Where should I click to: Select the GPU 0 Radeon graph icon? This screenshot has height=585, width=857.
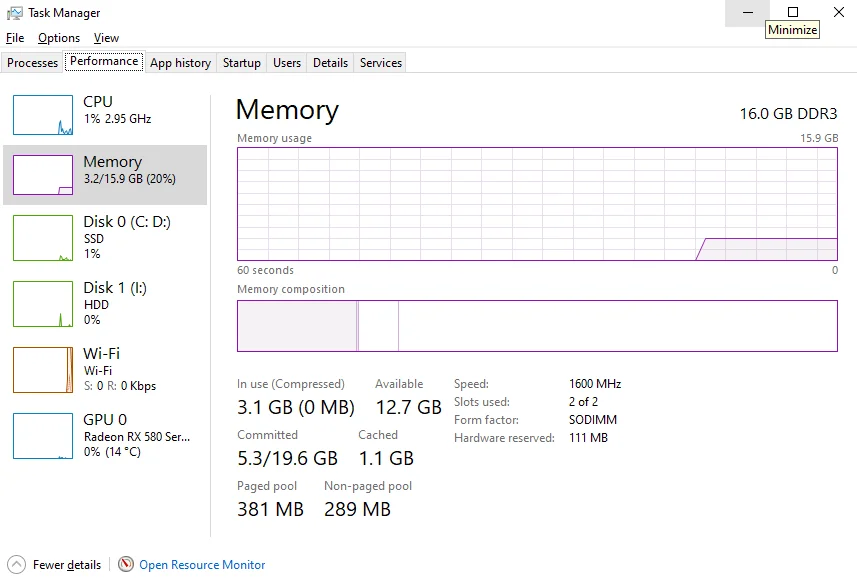[x=43, y=436]
